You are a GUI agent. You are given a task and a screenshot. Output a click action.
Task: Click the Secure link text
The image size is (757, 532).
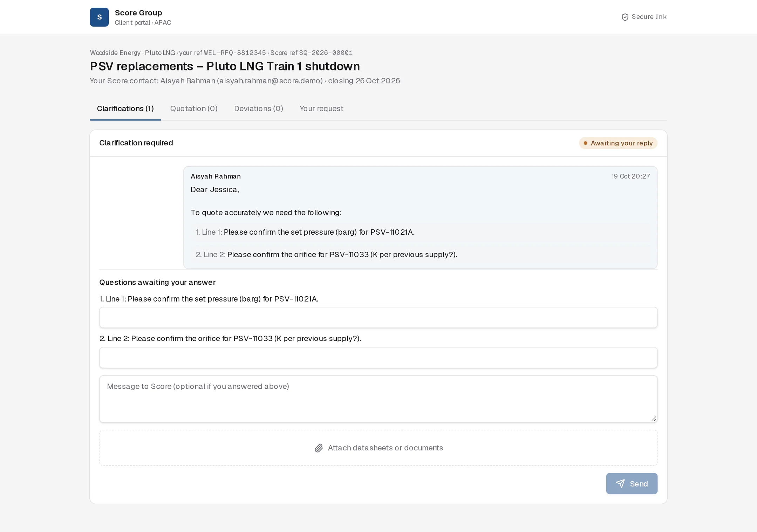pos(649,17)
